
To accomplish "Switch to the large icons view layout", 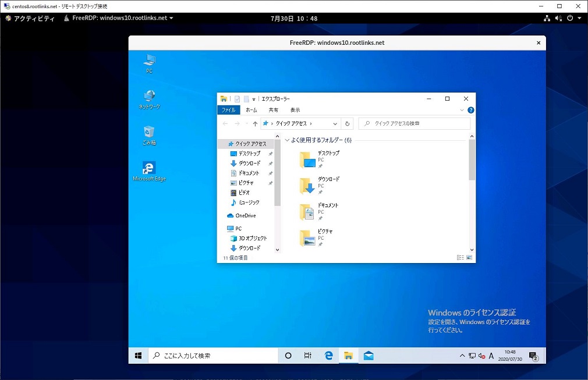I will [x=469, y=257].
